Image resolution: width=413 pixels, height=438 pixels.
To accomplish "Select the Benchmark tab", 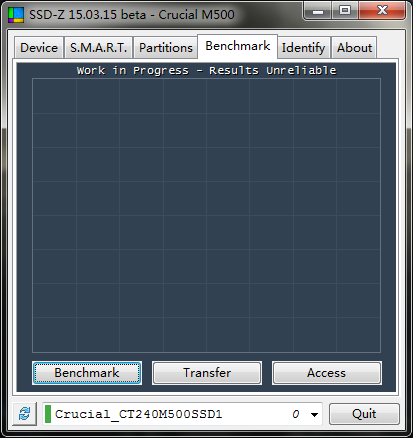I will [238, 46].
